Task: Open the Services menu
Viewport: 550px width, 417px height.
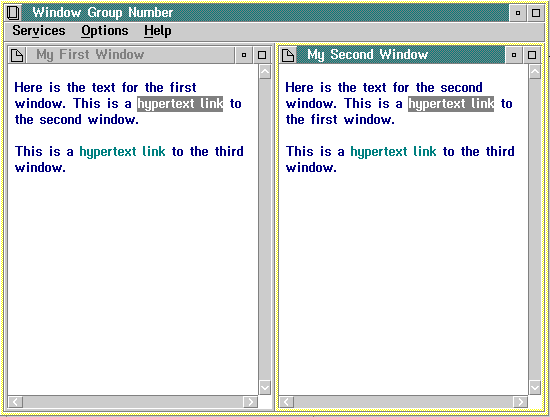Action: tap(39, 31)
